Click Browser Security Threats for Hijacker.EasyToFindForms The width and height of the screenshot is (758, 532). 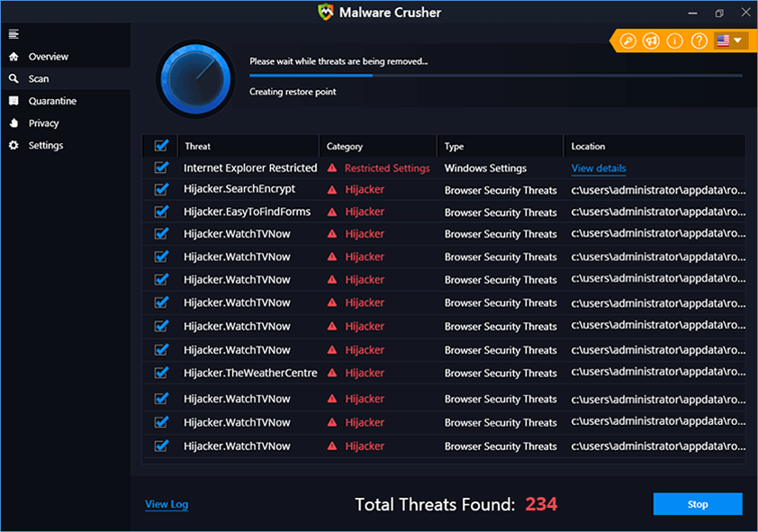click(x=501, y=212)
